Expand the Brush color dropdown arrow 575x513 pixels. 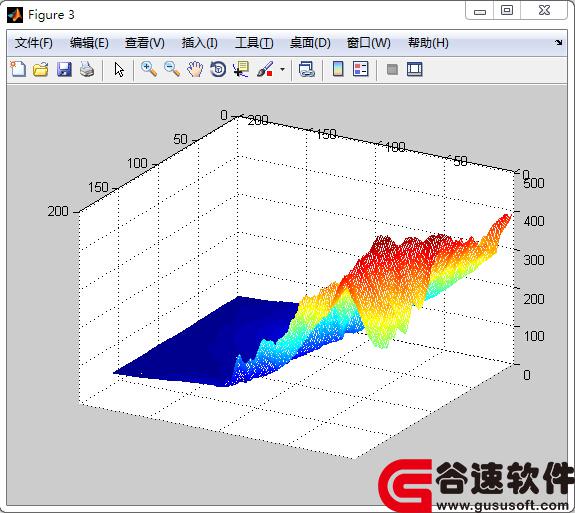[x=282, y=69]
